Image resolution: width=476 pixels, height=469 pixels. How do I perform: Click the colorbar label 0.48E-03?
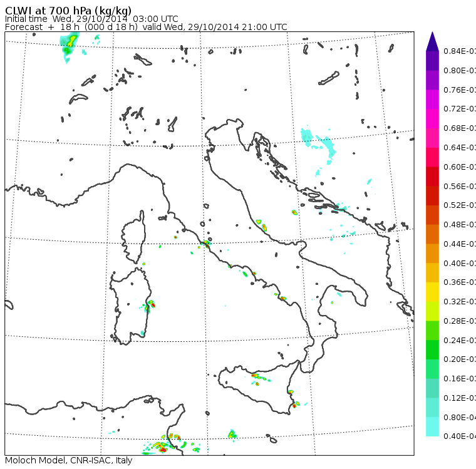pos(460,224)
